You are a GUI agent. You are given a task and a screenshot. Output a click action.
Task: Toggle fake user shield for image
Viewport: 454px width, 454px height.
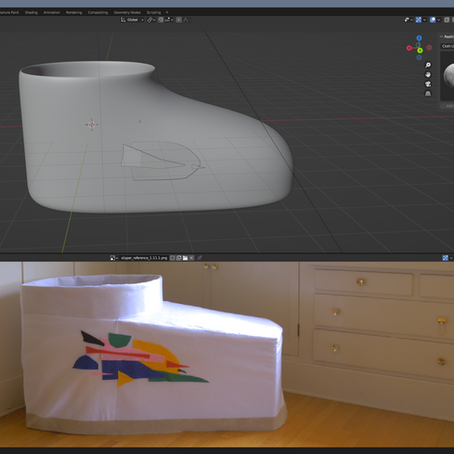(172, 258)
